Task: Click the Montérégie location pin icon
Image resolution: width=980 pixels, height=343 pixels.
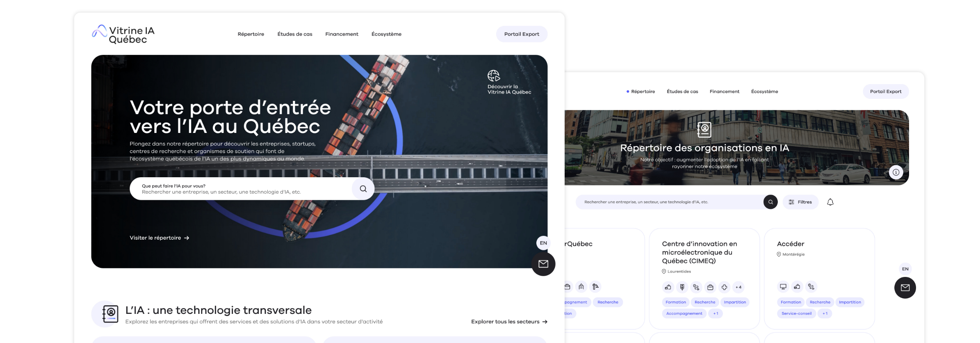Action: pyautogui.click(x=779, y=254)
